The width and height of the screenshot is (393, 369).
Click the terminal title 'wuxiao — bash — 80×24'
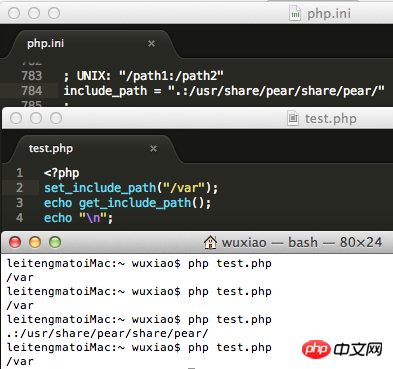click(x=302, y=242)
